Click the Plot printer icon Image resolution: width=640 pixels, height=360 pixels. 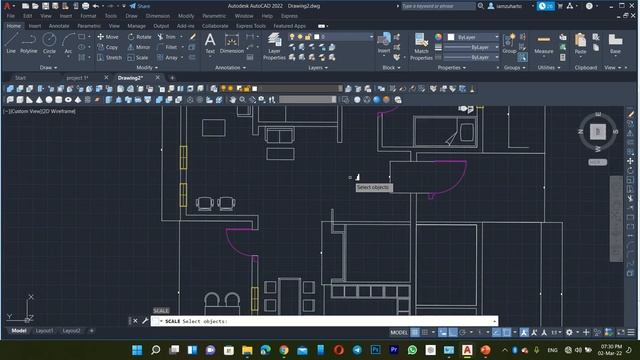[x=85, y=6]
